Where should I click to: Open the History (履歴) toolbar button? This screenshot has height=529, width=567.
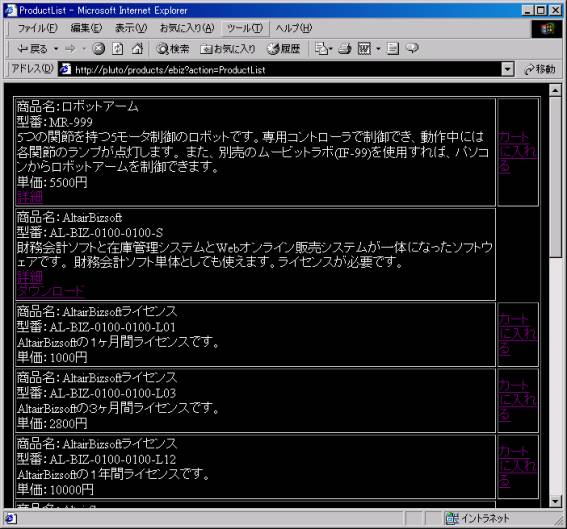coord(284,48)
